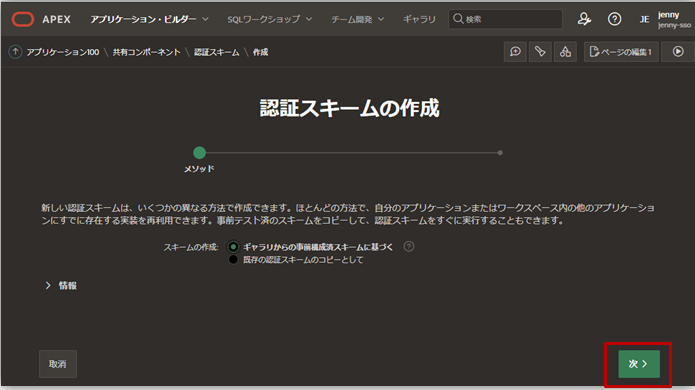Image resolution: width=695 pixels, height=390 pixels.
Task: Click the final wizard progress dot
Action: tap(500, 152)
